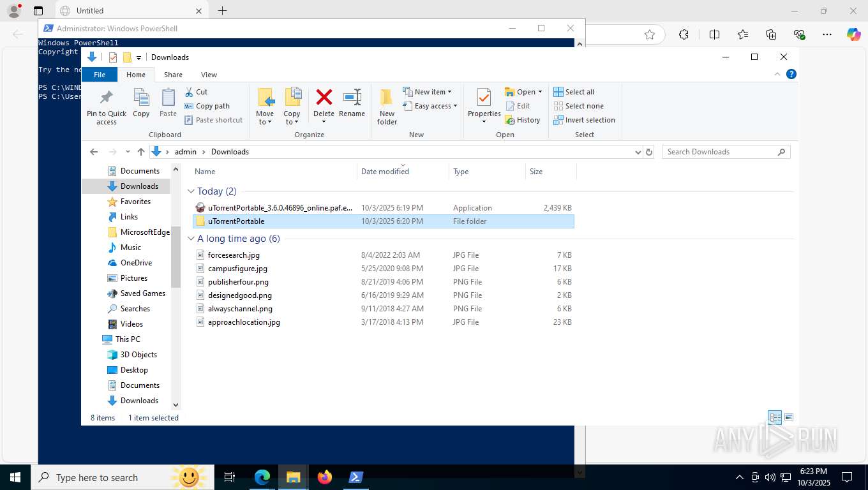
Task: Click Edge Favorites star icon
Action: click(x=743, y=34)
